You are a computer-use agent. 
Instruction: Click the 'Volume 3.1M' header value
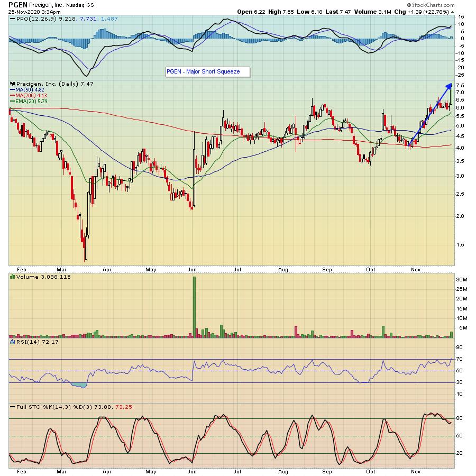pyautogui.click(x=372, y=12)
